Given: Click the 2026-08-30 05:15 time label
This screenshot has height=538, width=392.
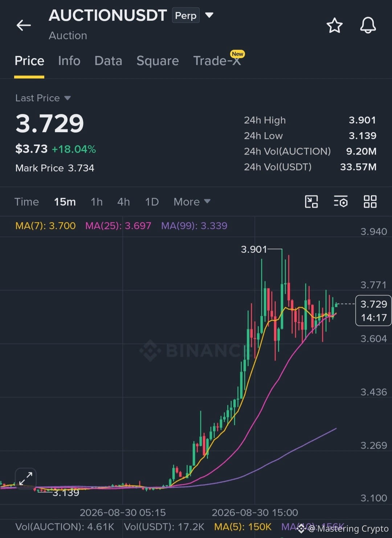Looking at the screenshot, I should pyautogui.click(x=123, y=513).
